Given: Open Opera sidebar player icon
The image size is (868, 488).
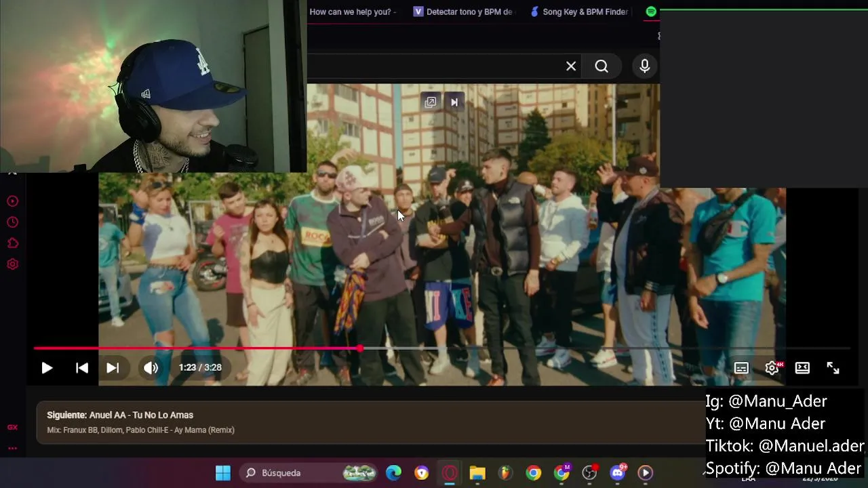Looking at the screenshot, I should [12, 201].
